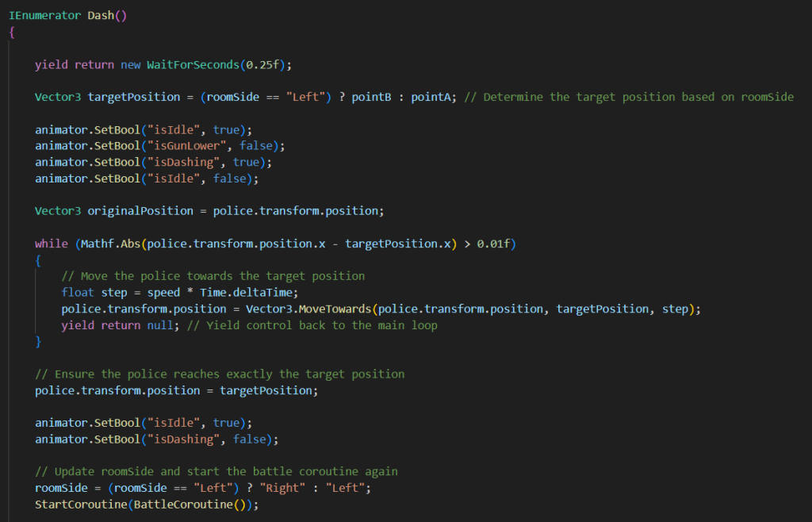The height and width of the screenshot is (522, 812).
Task: Click the WaitForSeconds constructor call
Action: click(192, 64)
